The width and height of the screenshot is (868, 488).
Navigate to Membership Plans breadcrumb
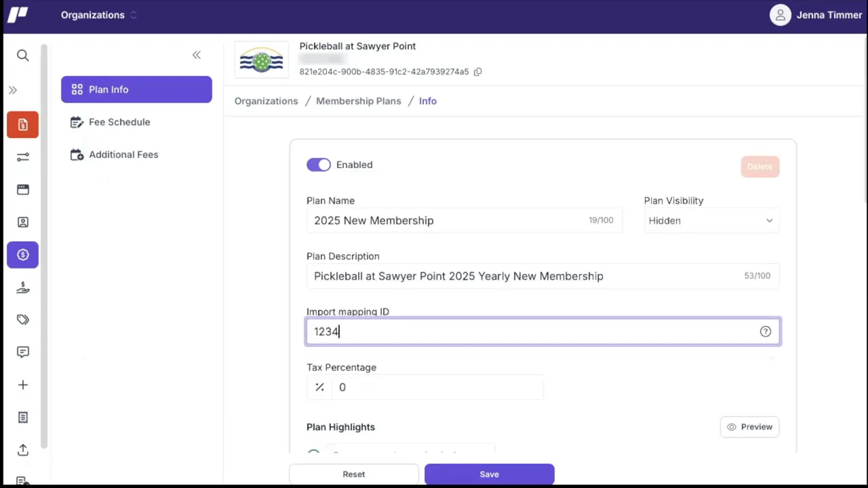[358, 100]
